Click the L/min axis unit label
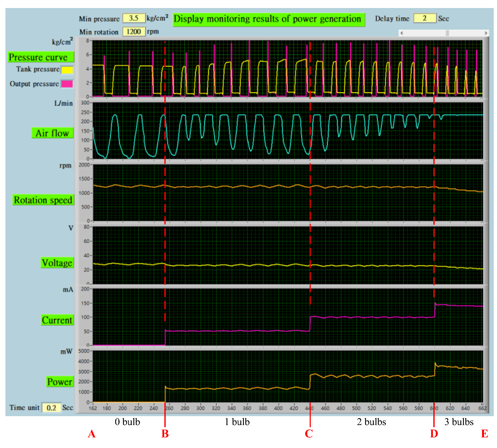Screen dimensions: 497x448 [63, 103]
